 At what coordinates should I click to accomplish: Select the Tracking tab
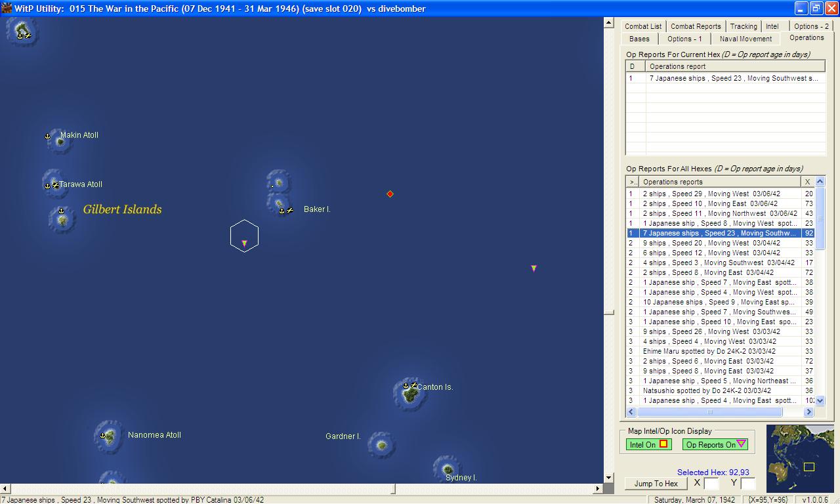pyautogui.click(x=744, y=26)
